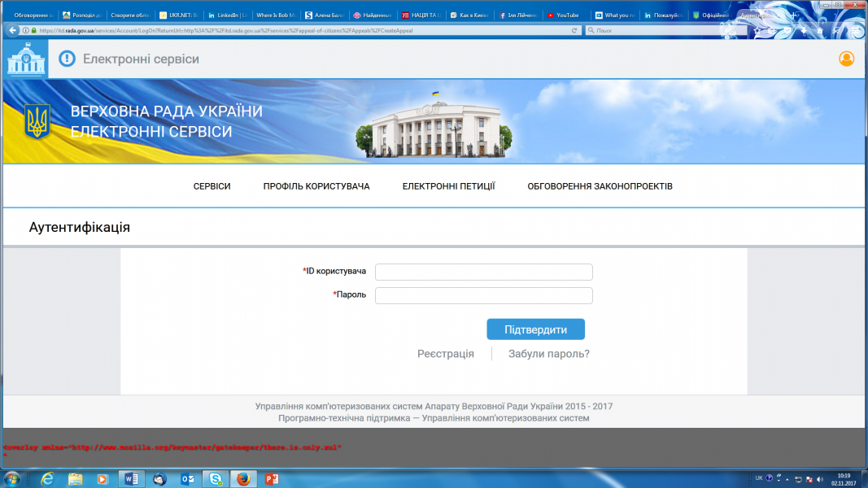868x488 pixels.
Task: Reload page using the refresh icon
Action: tap(576, 30)
